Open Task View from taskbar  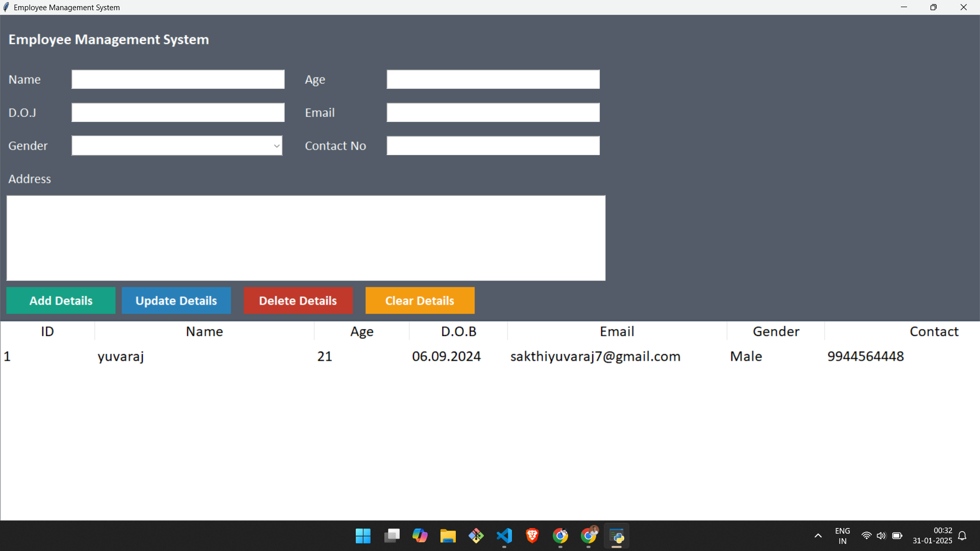(392, 536)
